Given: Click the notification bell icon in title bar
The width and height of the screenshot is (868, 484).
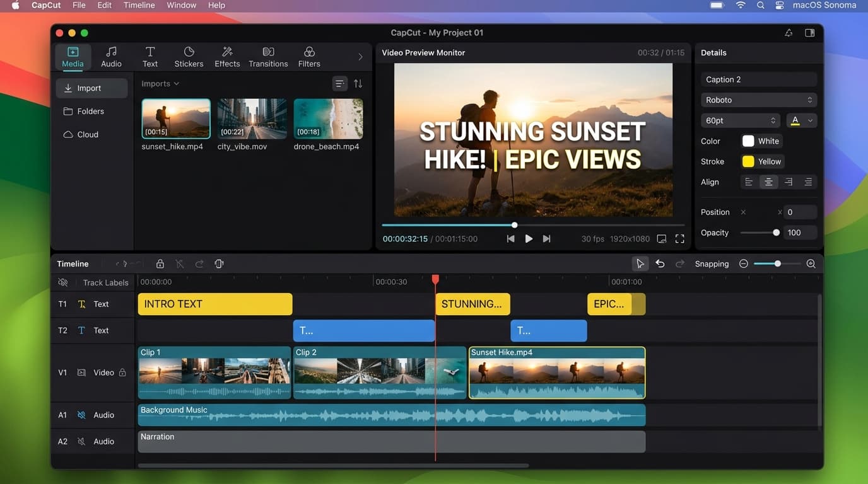Looking at the screenshot, I should click(789, 33).
